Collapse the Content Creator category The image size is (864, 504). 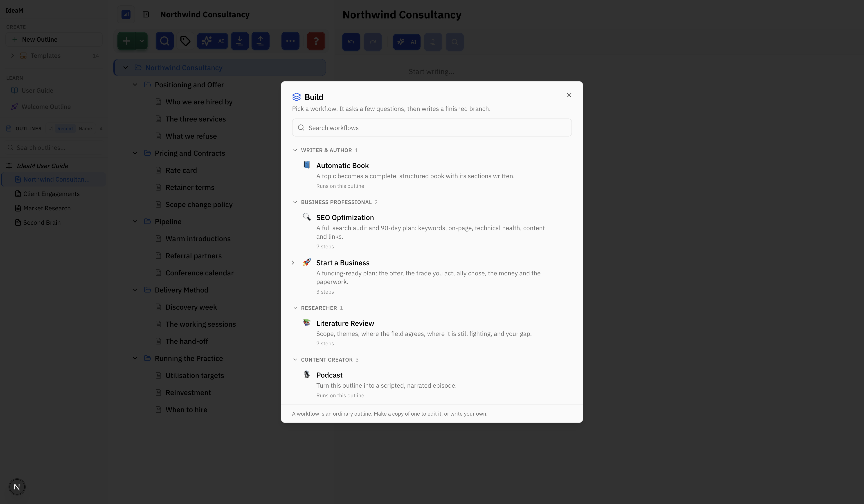(x=295, y=359)
